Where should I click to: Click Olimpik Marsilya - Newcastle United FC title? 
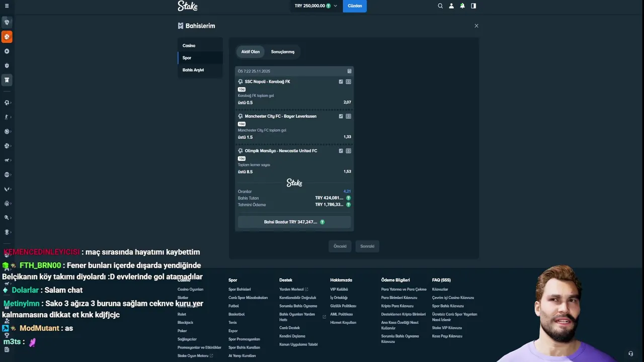pos(281,151)
